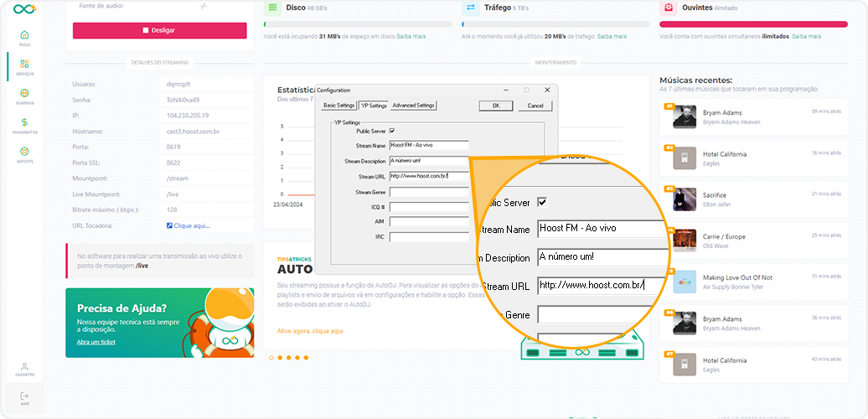Click Hotel California thumbnail from 16 mins ago

pyautogui.click(x=685, y=158)
